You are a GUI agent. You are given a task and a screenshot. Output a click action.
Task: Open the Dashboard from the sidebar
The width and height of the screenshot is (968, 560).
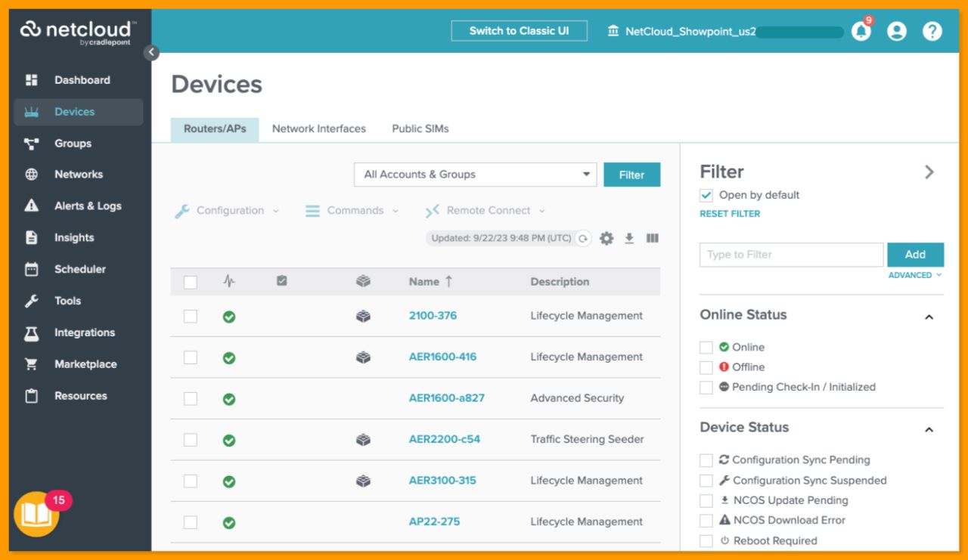pos(82,79)
